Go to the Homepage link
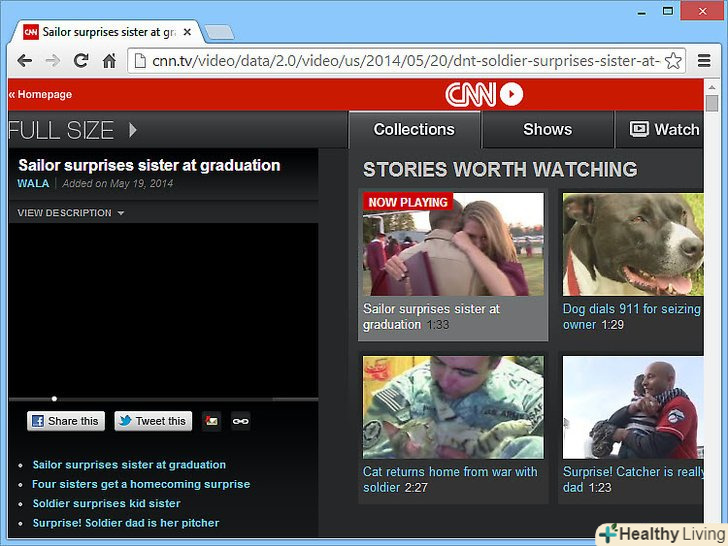Image resolution: width=728 pixels, height=546 pixels. coord(40,94)
